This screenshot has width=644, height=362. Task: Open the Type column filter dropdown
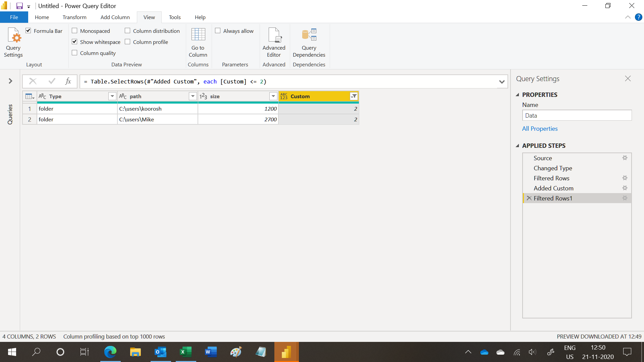point(112,97)
